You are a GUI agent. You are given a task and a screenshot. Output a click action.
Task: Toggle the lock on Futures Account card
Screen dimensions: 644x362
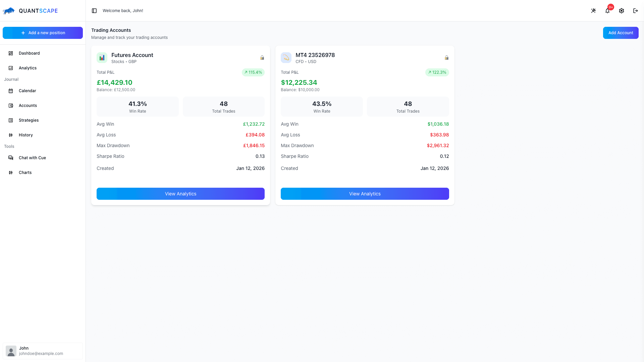(262, 58)
